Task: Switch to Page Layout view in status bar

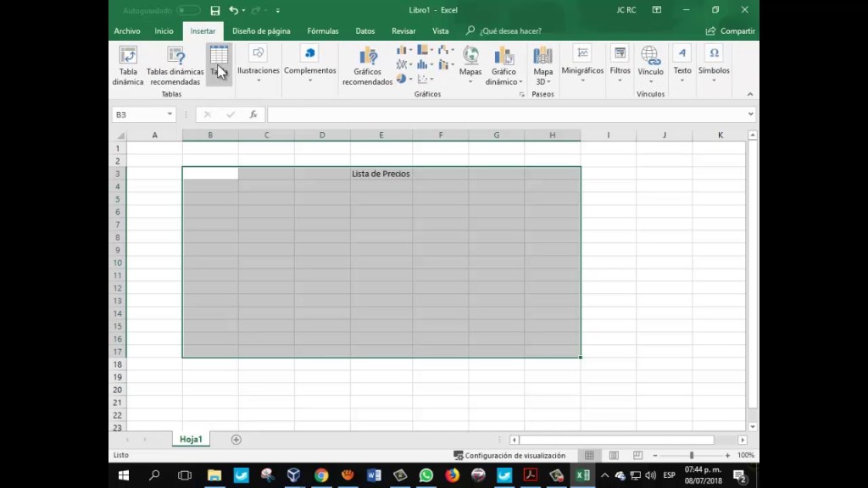Action: point(614,455)
